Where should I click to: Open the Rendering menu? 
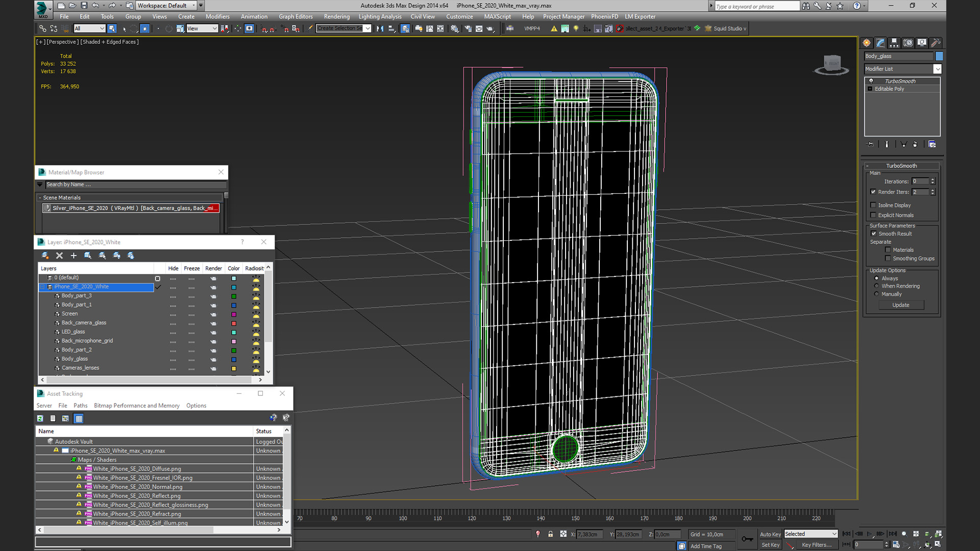click(x=337, y=17)
